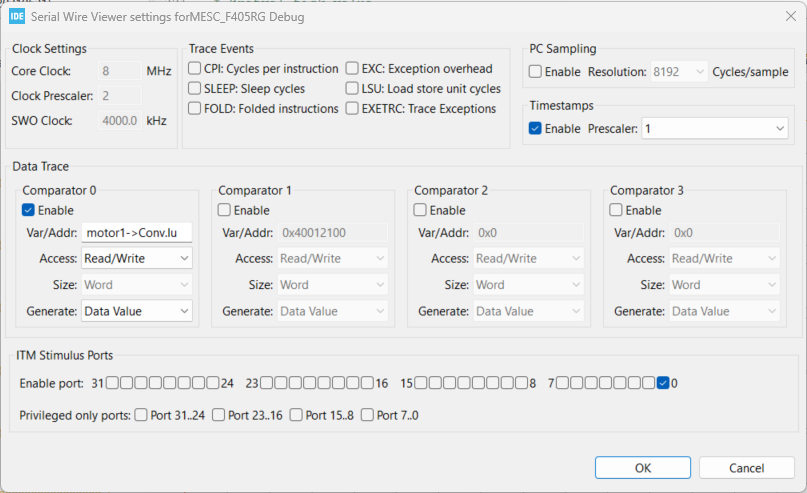The image size is (807, 493).
Task: Enable ITM stimulus port 15
Action: click(x=421, y=382)
